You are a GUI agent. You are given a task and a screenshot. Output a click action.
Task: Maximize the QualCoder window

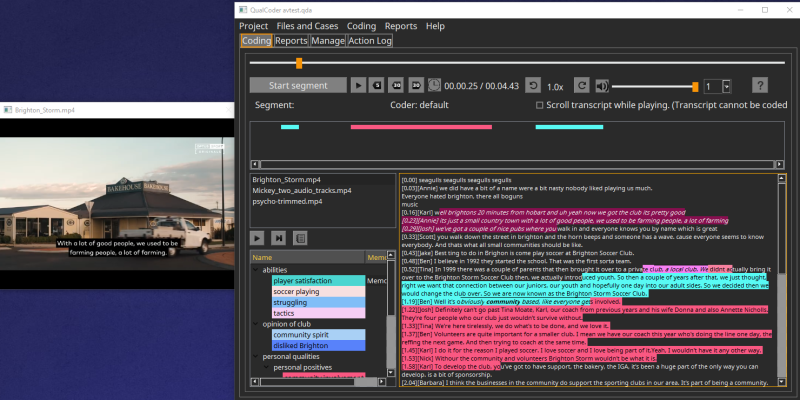[764, 10]
